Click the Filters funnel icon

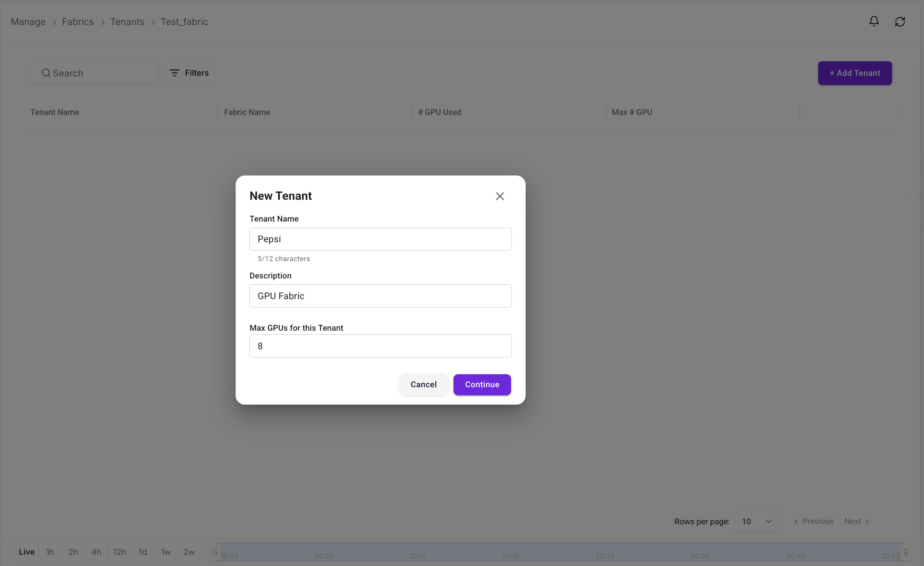(x=174, y=73)
